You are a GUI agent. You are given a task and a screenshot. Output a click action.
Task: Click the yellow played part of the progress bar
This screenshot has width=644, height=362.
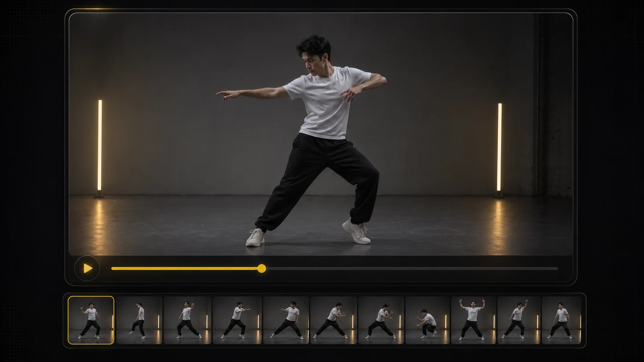coord(184,269)
